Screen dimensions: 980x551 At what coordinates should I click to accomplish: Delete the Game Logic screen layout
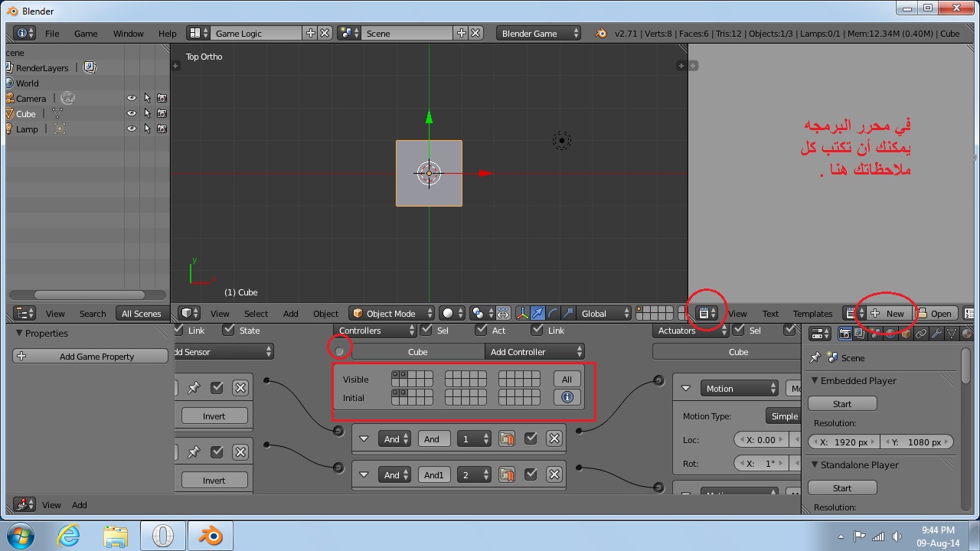coord(325,33)
